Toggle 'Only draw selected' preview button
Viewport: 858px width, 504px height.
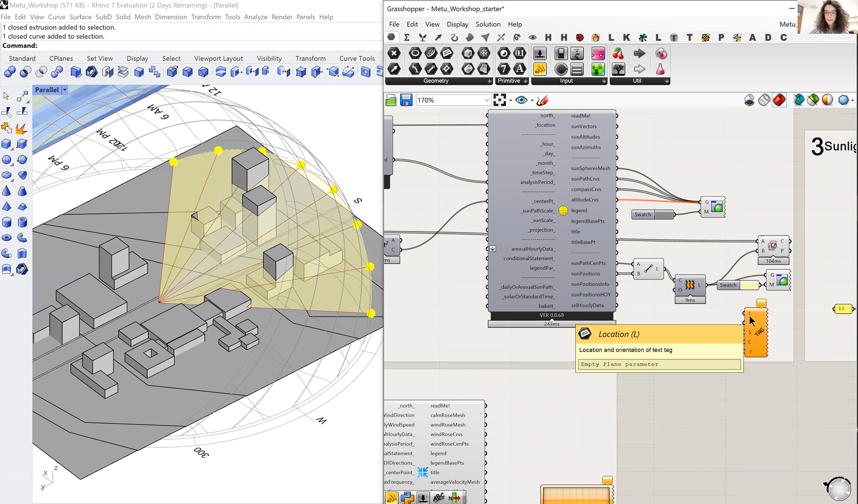coord(799,100)
